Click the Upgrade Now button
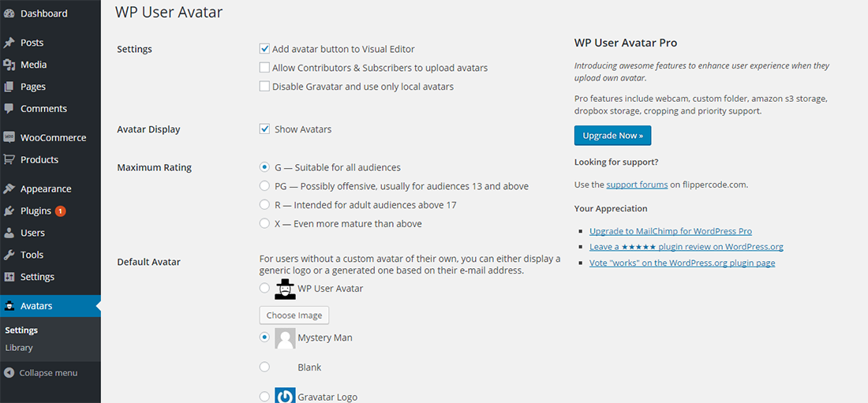This screenshot has width=868, height=403. 613,136
